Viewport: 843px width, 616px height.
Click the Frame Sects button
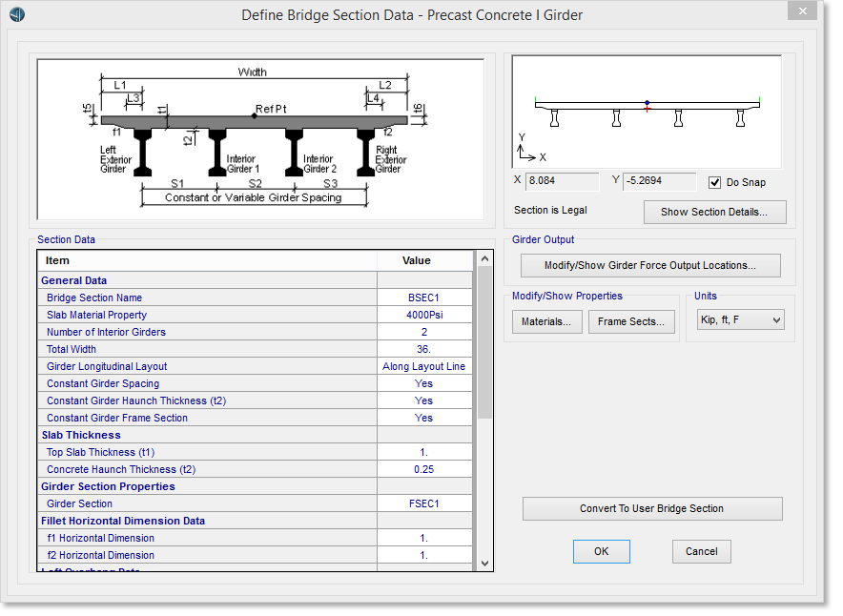click(x=631, y=321)
